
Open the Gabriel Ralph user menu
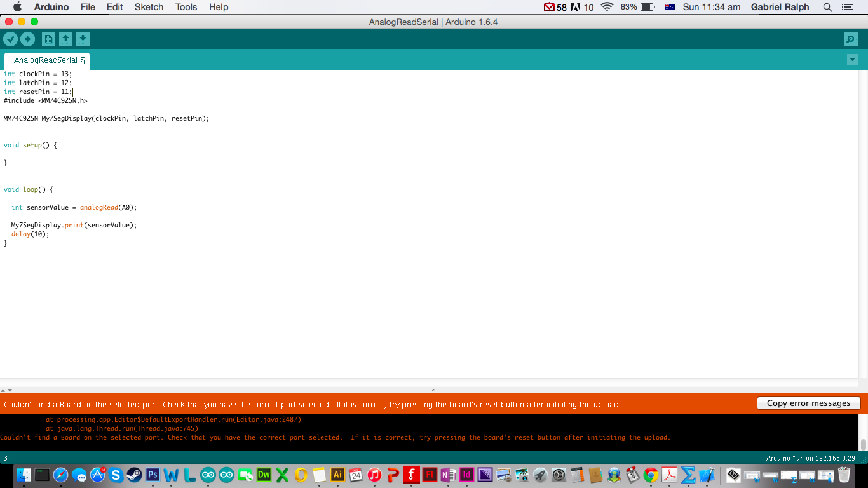coord(780,7)
